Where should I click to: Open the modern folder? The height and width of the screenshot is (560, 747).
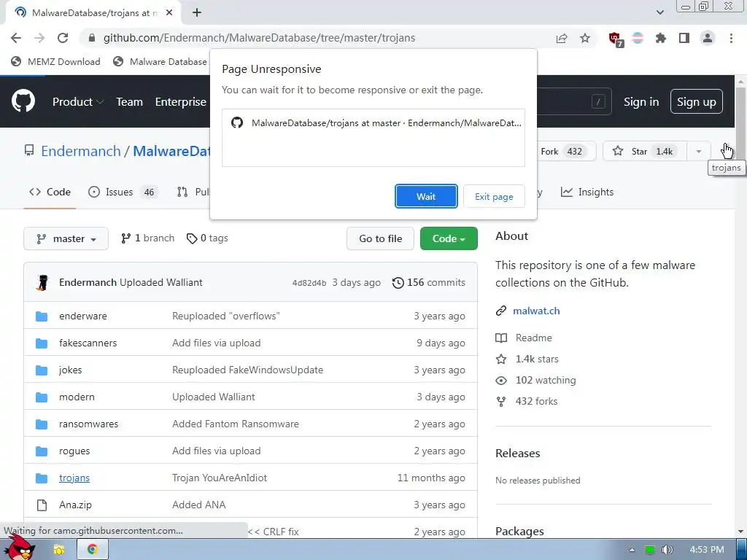coord(77,397)
